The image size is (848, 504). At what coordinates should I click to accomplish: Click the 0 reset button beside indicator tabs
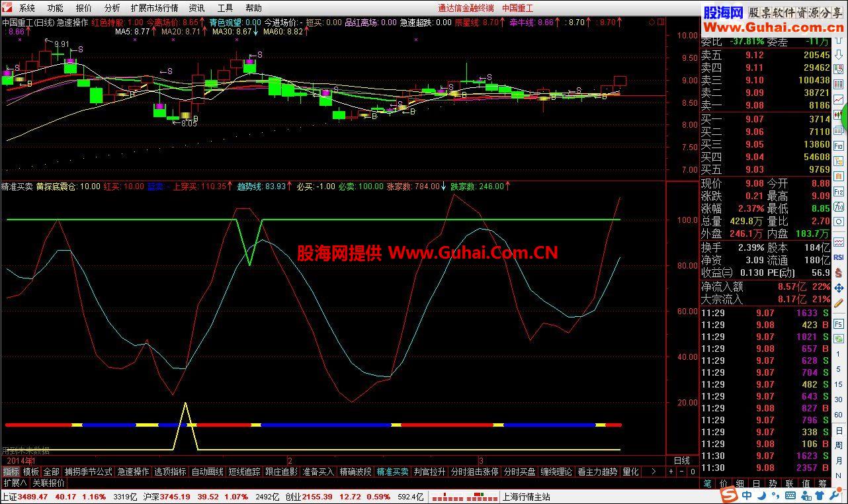[692, 472]
